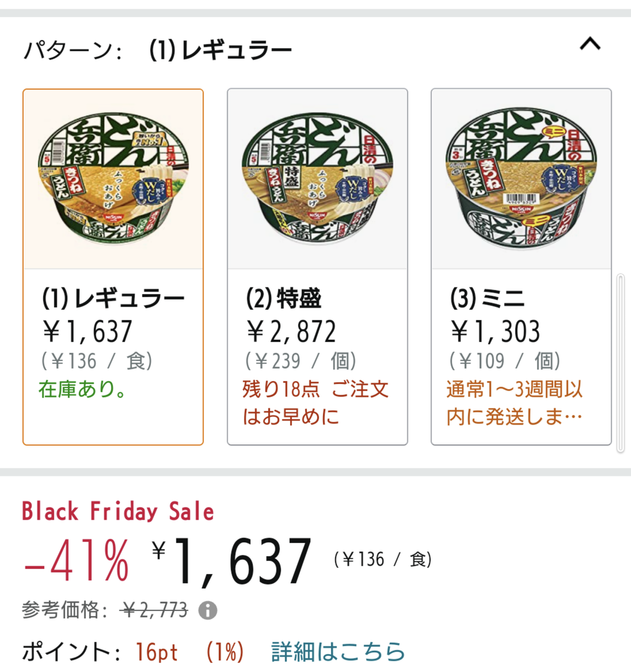This screenshot has width=631, height=672.
Task: Click the -41% discount badge
Action: 76,560
